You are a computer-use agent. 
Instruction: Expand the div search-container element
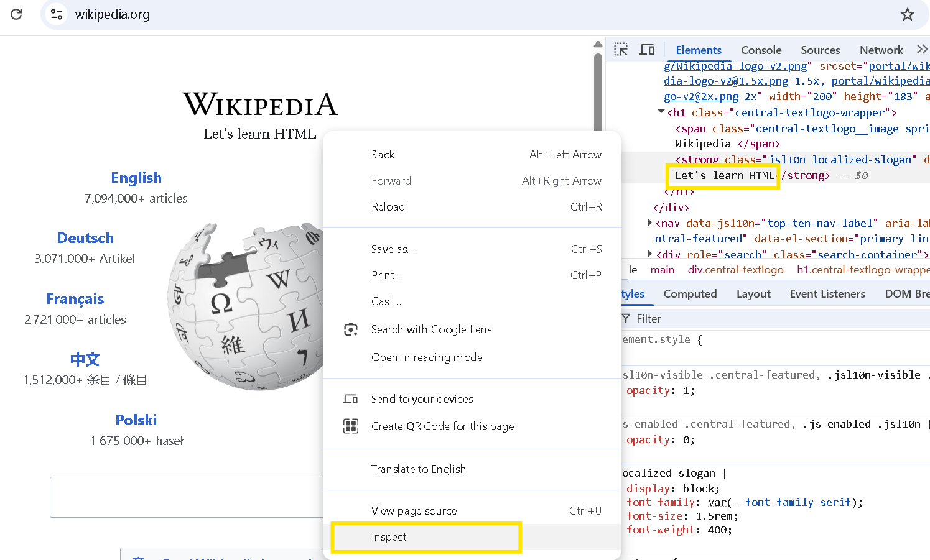pyautogui.click(x=650, y=254)
